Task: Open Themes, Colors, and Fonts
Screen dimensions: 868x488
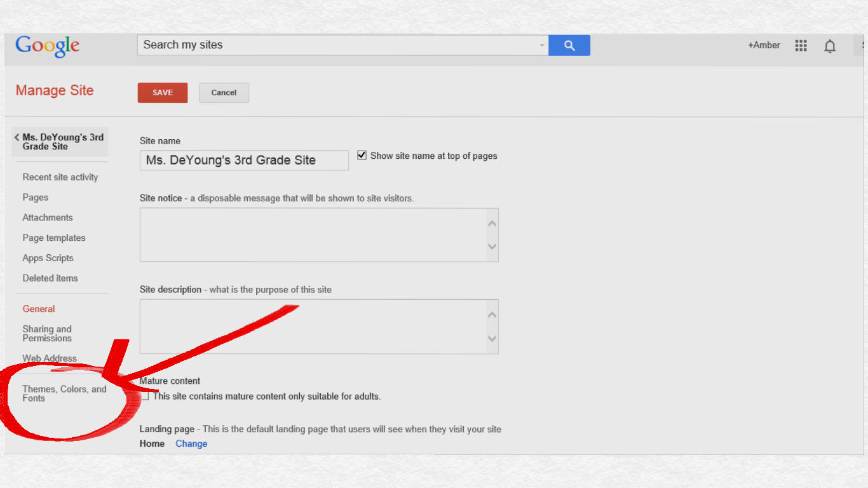Action: pyautogui.click(x=64, y=393)
